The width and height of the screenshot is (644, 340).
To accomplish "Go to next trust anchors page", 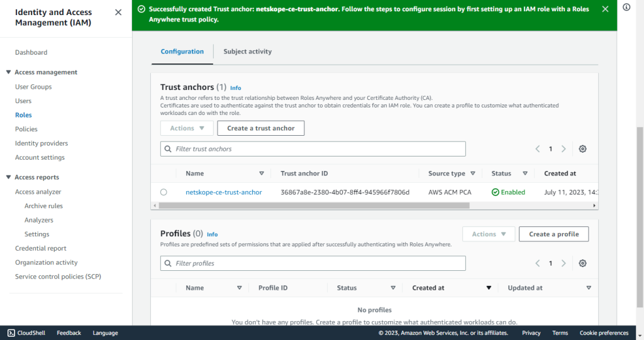I will point(563,149).
